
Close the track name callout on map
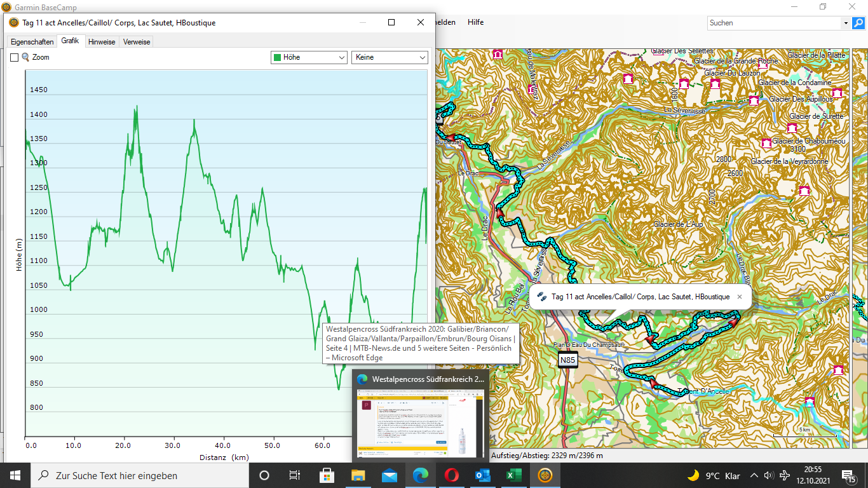(739, 297)
